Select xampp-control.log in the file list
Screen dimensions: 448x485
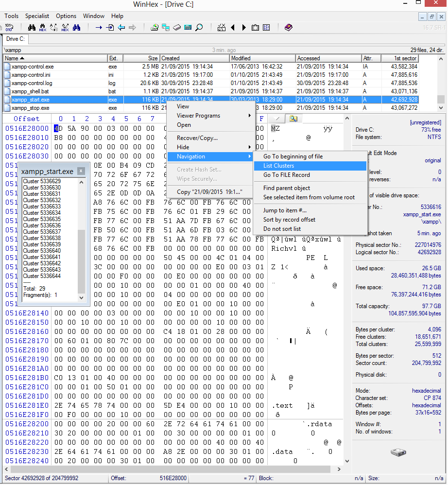(x=32, y=83)
